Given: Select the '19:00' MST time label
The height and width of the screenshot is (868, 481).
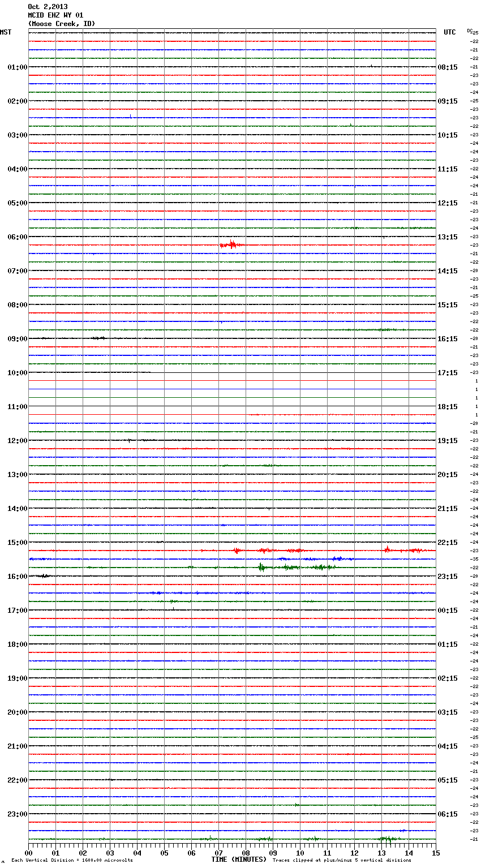Looking at the screenshot, I should pos(18,678).
